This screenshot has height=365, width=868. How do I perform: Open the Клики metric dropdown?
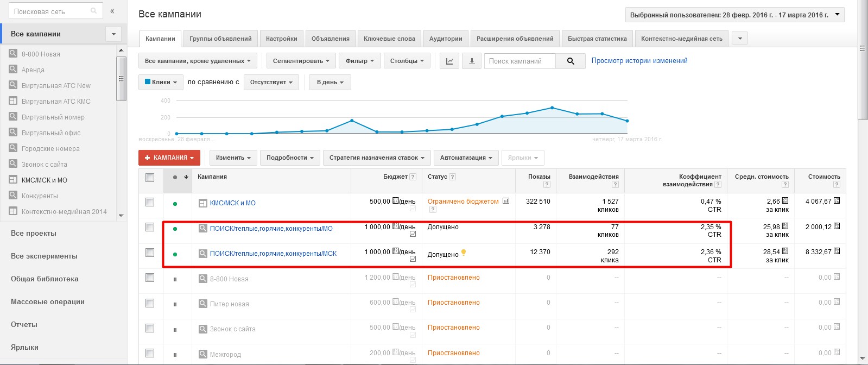(x=160, y=82)
